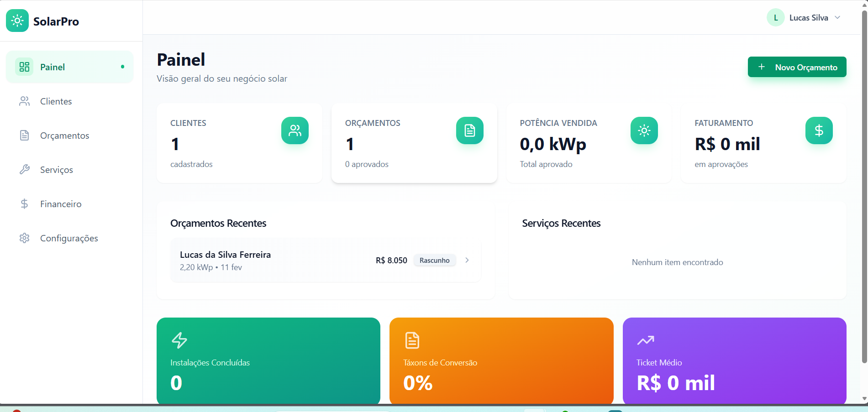Click the Instalações Concluídas label
Viewport: 868px width, 412px height.
click(x=210, y=363)
